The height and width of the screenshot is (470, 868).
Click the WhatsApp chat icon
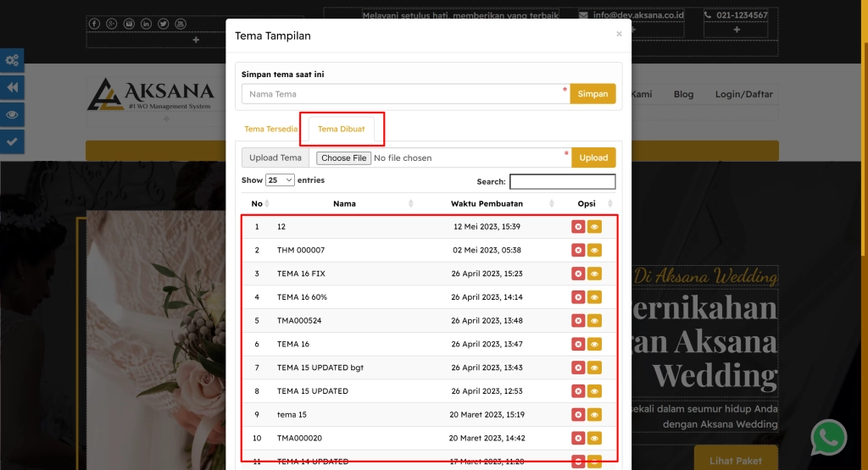click(828, 438)
